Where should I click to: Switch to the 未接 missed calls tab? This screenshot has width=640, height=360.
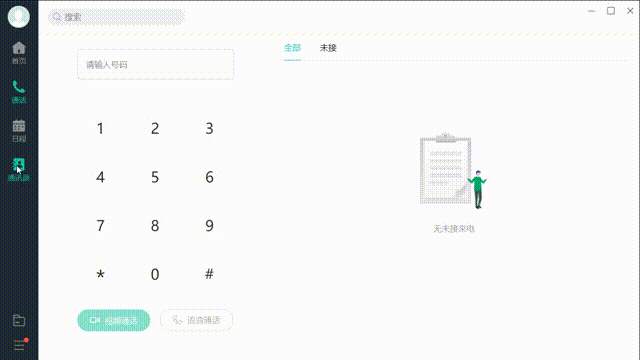click(x=328, y=48)
